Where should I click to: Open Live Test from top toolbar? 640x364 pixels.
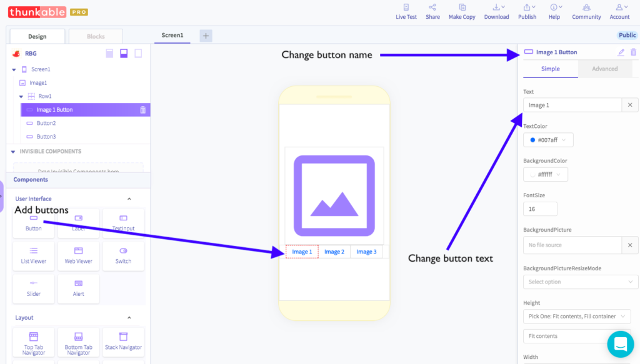coord(406,11)
